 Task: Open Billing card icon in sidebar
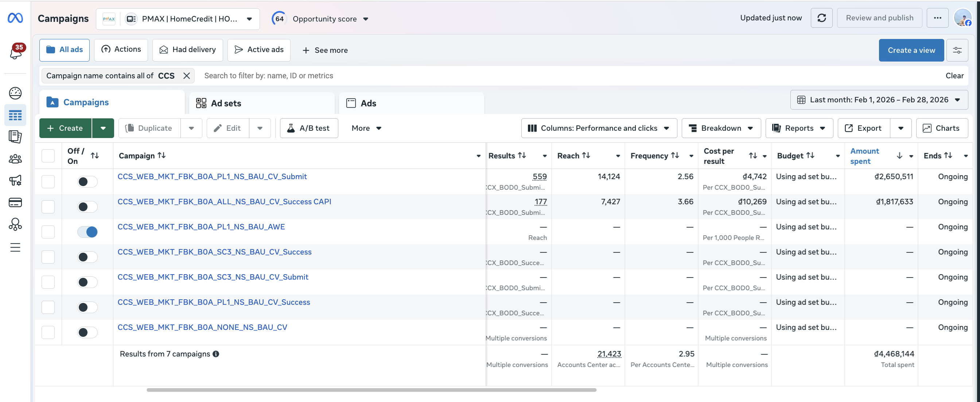click(x=15, y=202)
